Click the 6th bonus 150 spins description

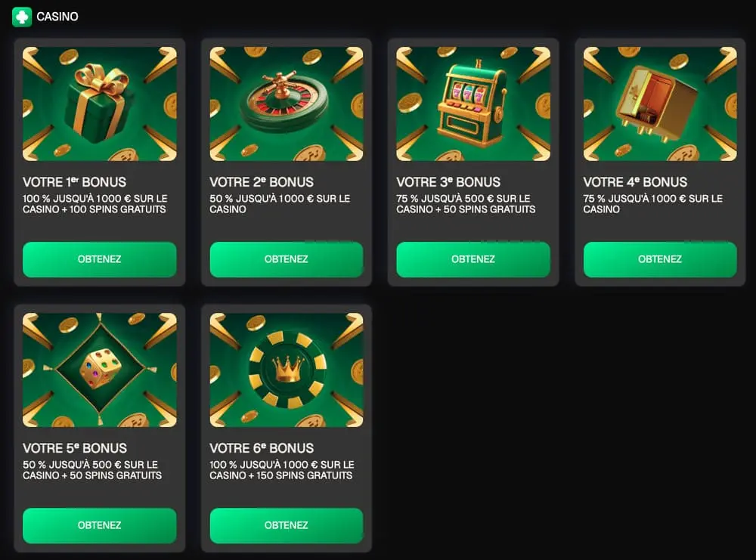tap(281, 470)
